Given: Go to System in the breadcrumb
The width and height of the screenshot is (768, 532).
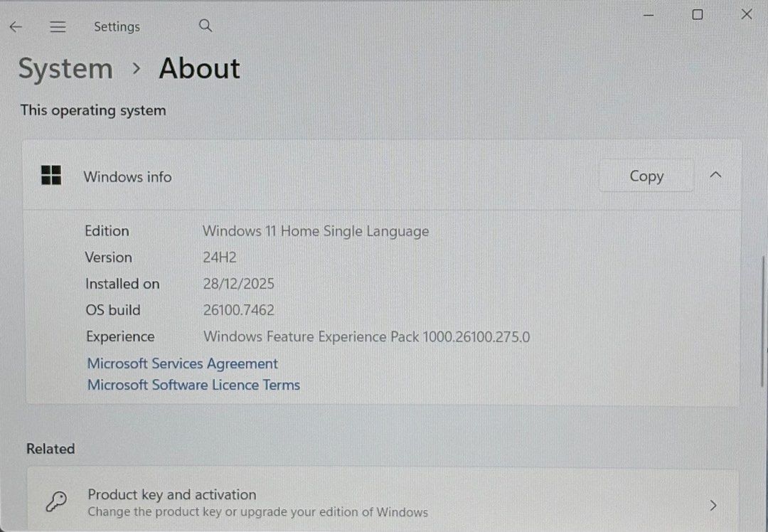Looking at the screenshot, I should 65,69.
